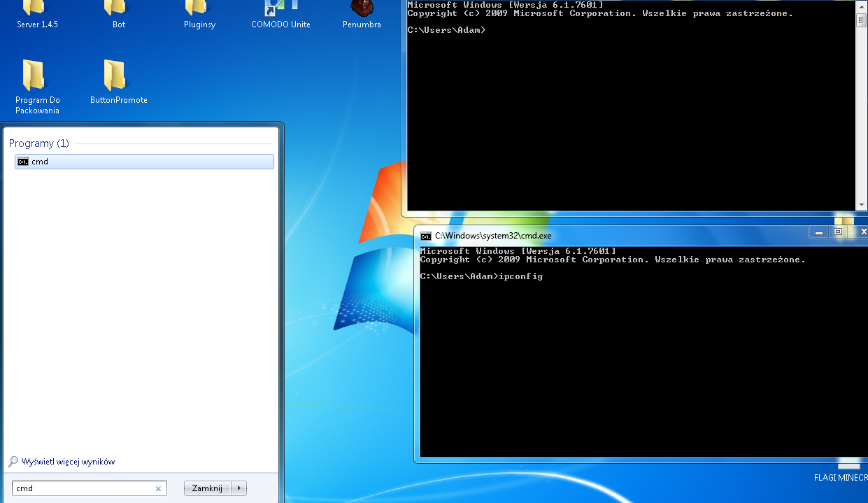The width and height of the screenshot is (868, 503).
Task: Open Wyświetl więcej wyników link
Action: tap(68, 462)
